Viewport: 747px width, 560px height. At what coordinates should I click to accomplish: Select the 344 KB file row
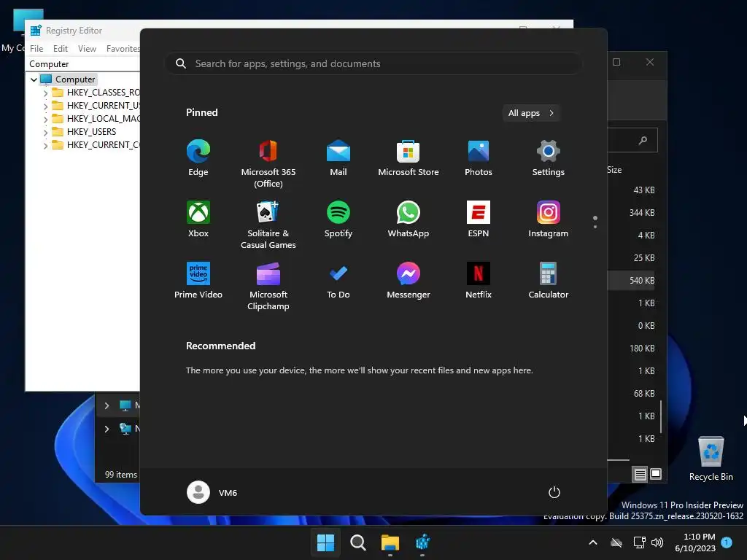631,212
